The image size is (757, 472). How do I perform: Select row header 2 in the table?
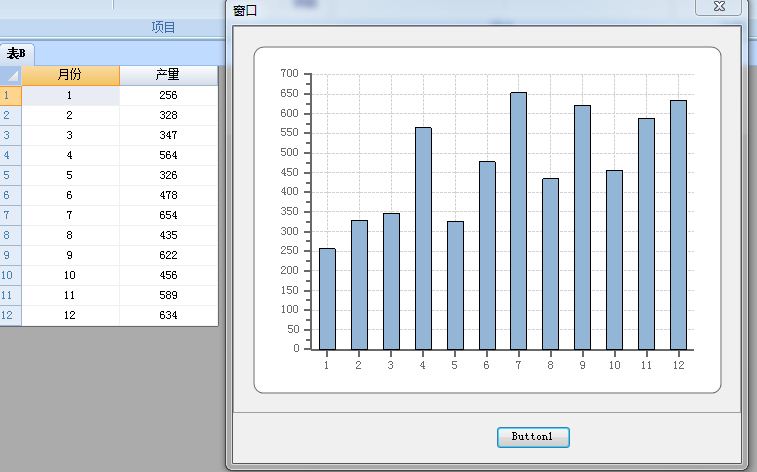pyautogui.click(x=11, y=115)
